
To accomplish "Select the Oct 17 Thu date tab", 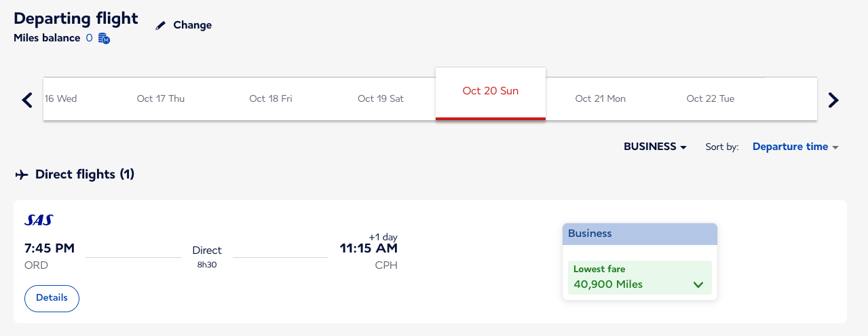I will 160,98.
